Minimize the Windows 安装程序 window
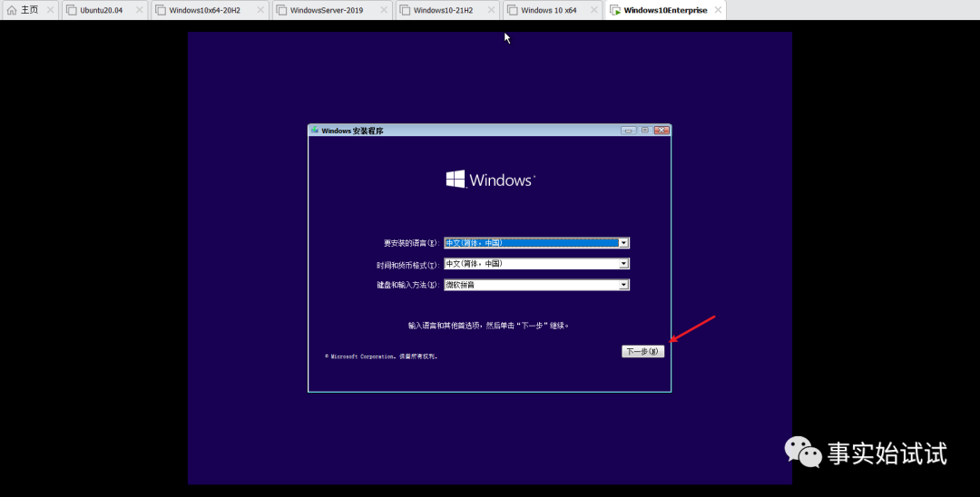 click(x=628, y=130)
